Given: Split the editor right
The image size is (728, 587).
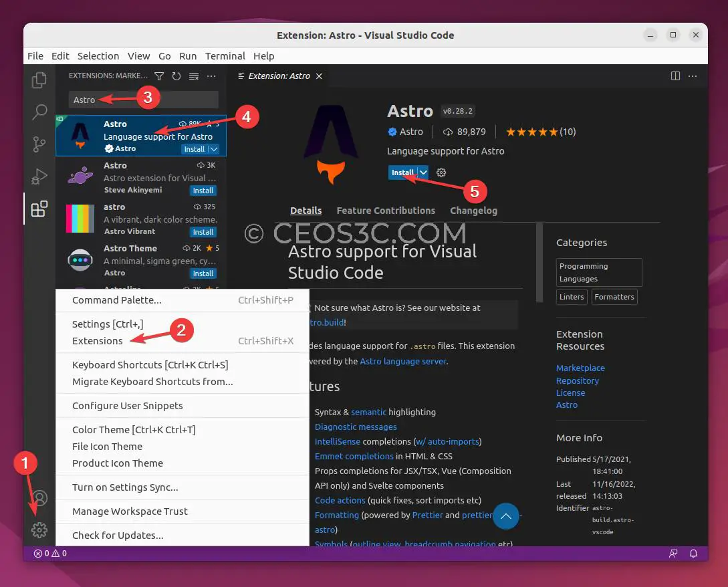Looking at the screenshot, I should 676,76.
